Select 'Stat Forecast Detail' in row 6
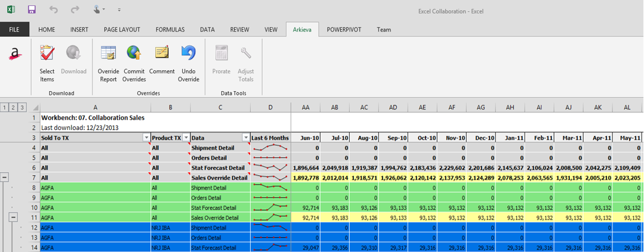The image size is (644, 252). point(220,167)
